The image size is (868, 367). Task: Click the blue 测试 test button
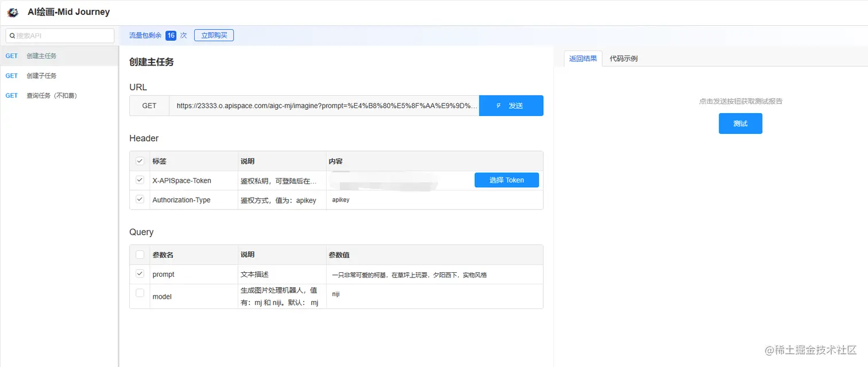click(x=741, y=123)
